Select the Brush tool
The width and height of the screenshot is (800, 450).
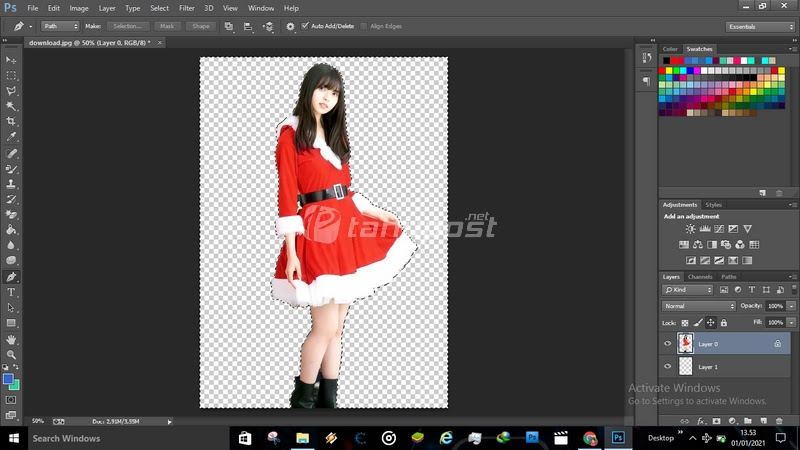tap(11, 169)
